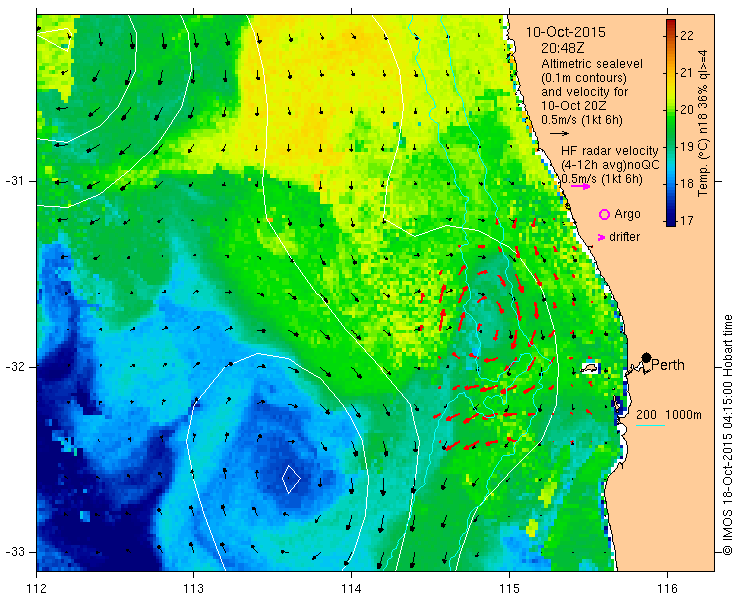740x600 pixels.
Task: Click the Argo legend label
Action: point(627,214)
